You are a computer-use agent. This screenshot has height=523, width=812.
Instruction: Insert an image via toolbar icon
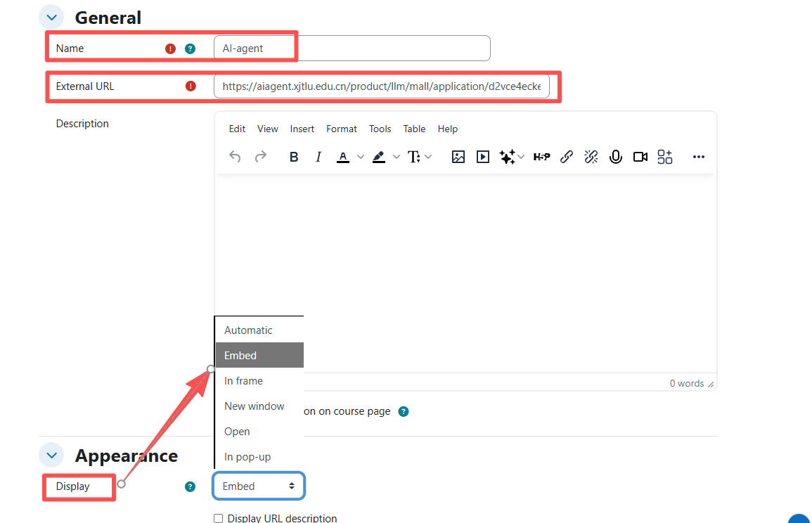[458, 157]
